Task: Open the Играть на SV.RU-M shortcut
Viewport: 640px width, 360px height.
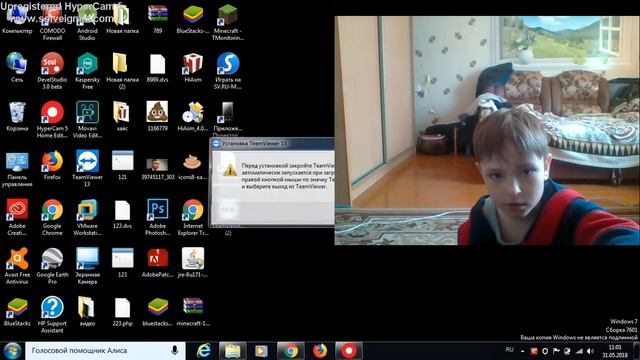Action: click(228, 71)
